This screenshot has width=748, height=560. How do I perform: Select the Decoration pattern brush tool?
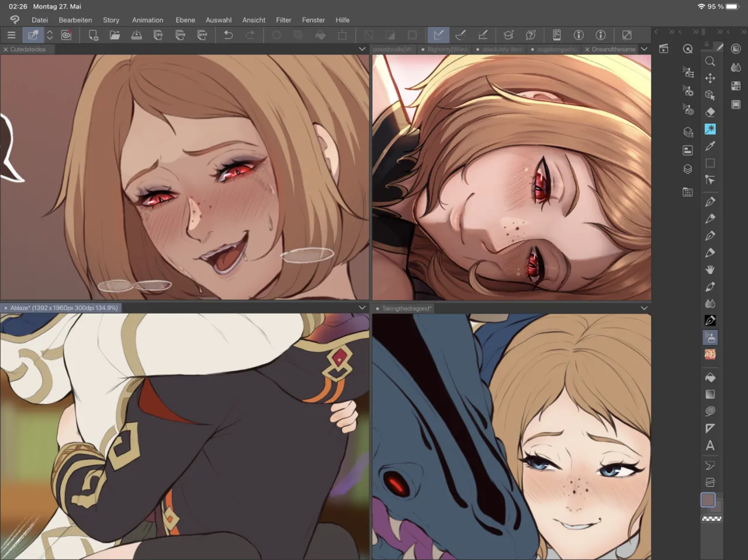coord(710,354)
